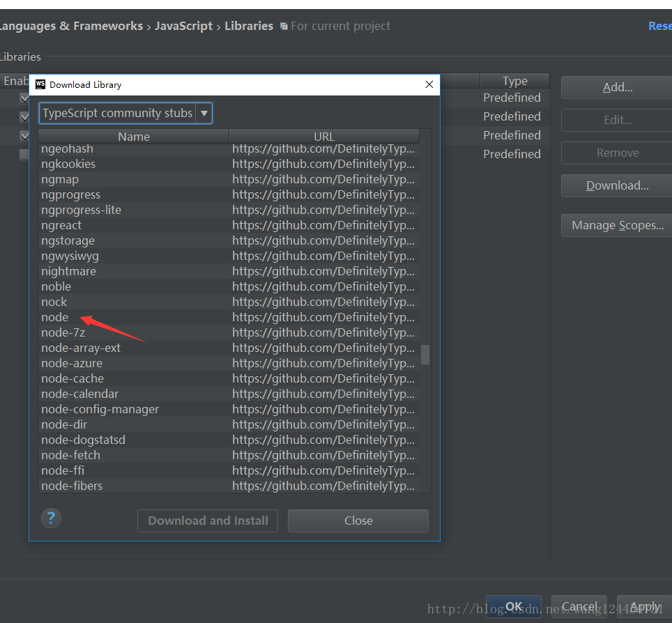The image size is (672, 623).
Task: Click Apply in the settings window
Action: tap(645, 606)
